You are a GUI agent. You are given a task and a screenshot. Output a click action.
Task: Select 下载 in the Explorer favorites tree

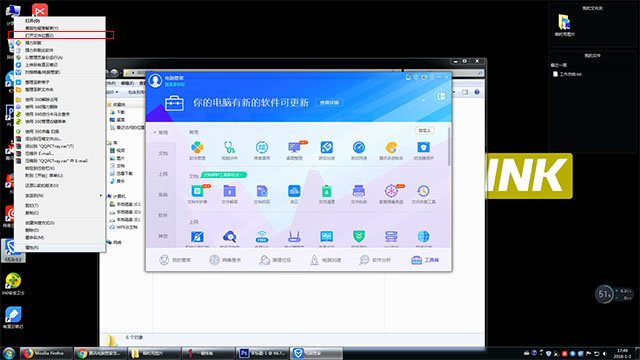point(117,112)
